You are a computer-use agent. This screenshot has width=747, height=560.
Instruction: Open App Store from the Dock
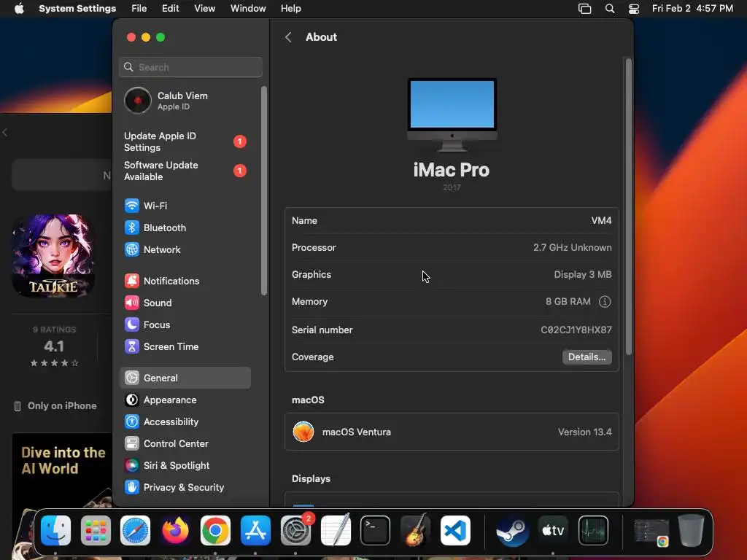tap(255, 531)
